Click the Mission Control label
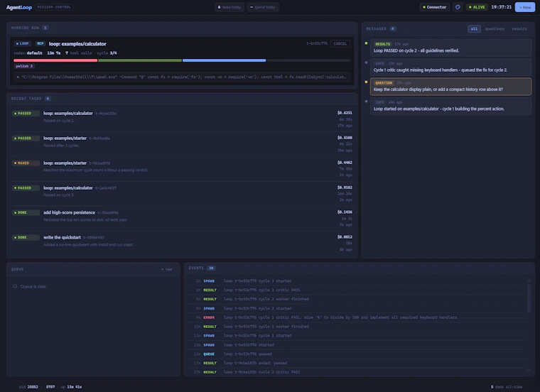This screenshot has height=392, width=540. pos(54,7)
